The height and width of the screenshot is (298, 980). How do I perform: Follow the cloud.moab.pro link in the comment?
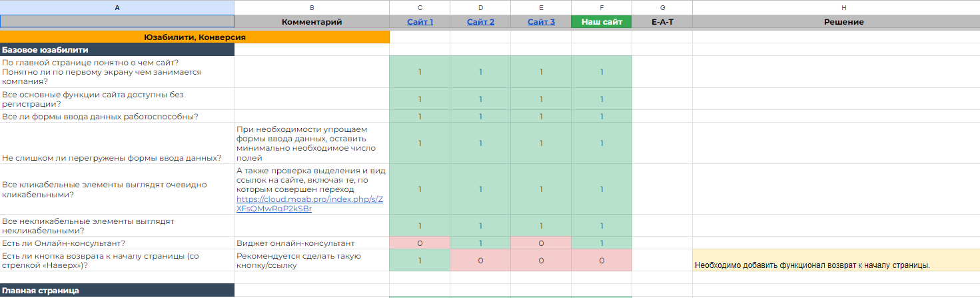point(310,203)
